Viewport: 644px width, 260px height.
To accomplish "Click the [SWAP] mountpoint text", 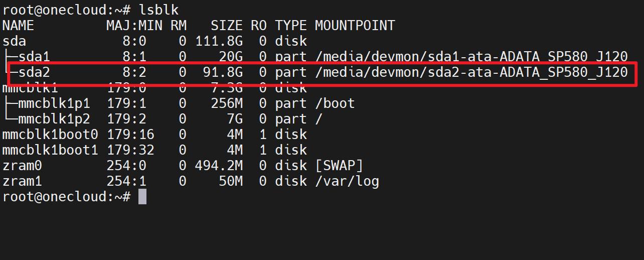I will point(339,166).
